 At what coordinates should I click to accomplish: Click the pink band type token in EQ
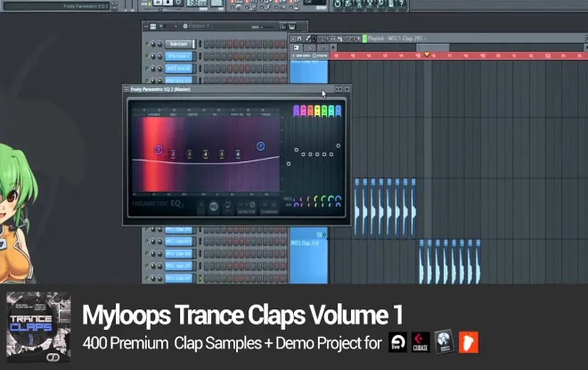pos(304,111)
